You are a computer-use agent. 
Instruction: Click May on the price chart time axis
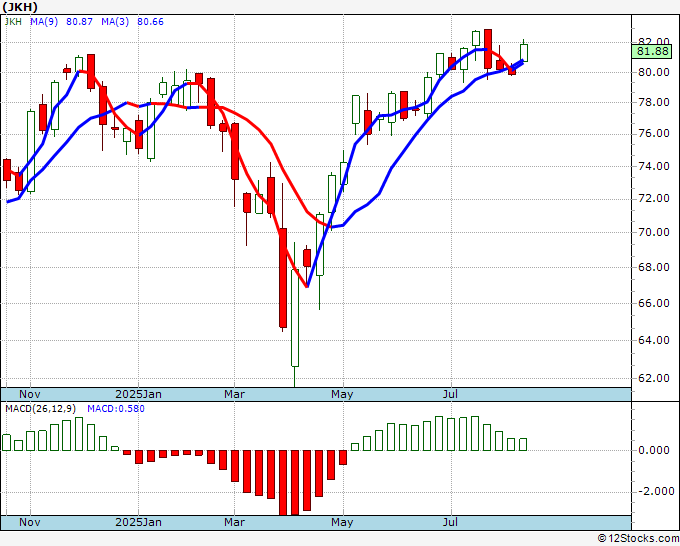342,394
